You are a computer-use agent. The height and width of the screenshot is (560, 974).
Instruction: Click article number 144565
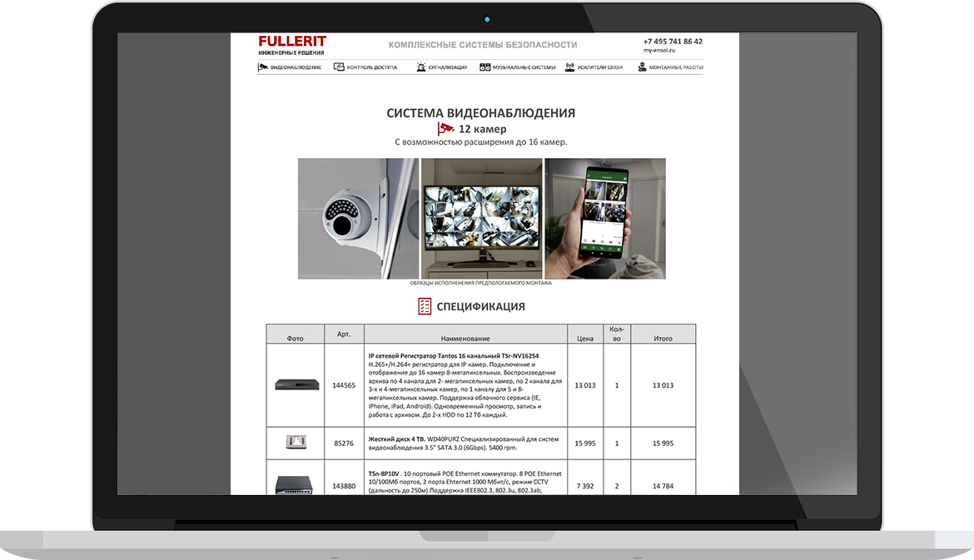tap(344, 385)
